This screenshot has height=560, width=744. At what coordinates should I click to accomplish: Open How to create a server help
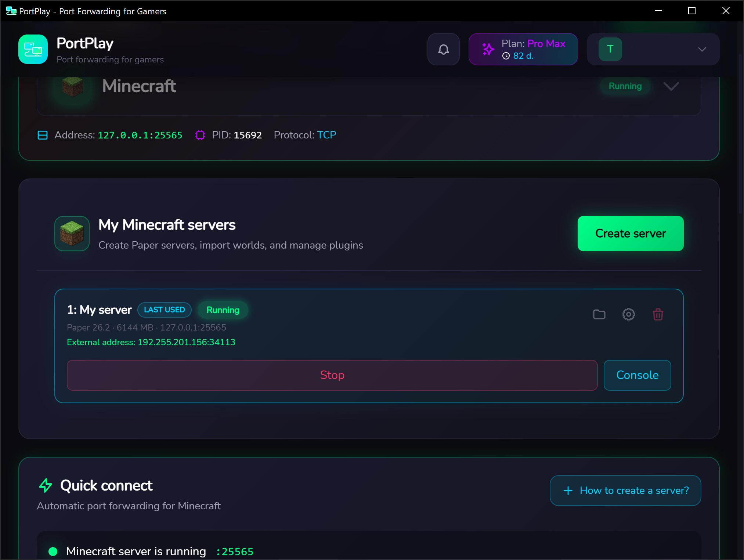625,491
